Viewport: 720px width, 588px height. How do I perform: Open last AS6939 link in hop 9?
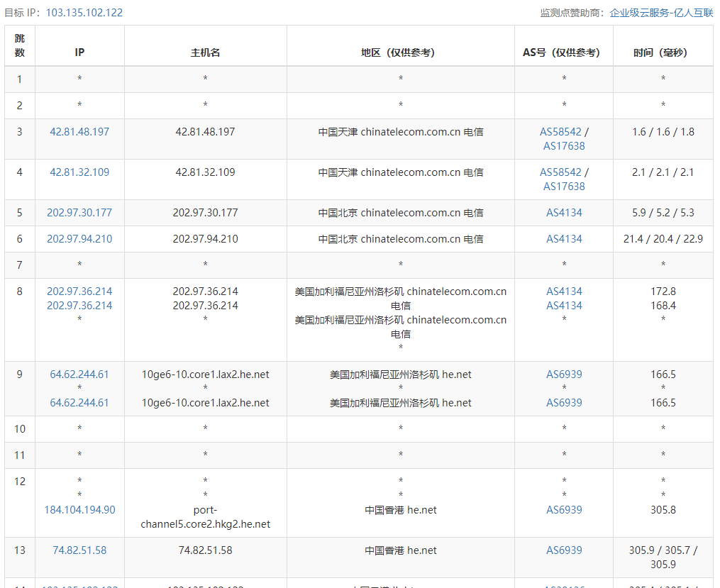tap(564, 403)
